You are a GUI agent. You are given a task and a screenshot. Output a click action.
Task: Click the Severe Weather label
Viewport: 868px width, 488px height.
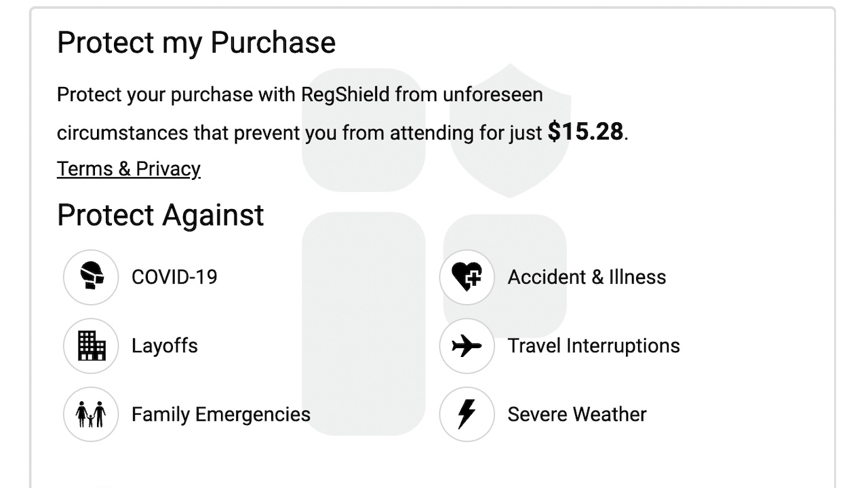point(577,414)
